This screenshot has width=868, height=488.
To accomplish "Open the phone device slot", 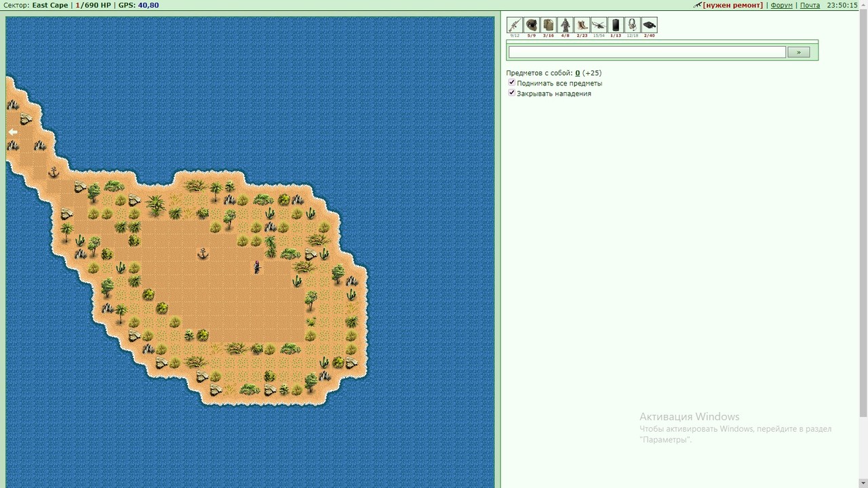I will pyautogui.click(x=616, y=25).
